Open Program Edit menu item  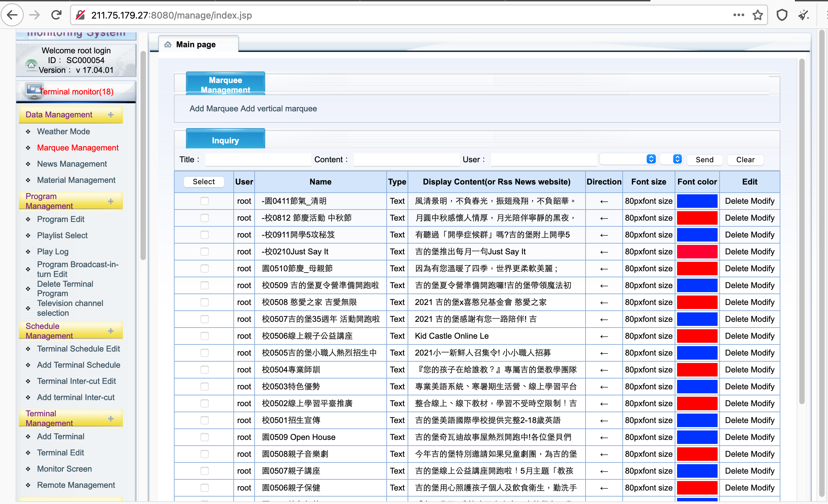pos(61,219)
